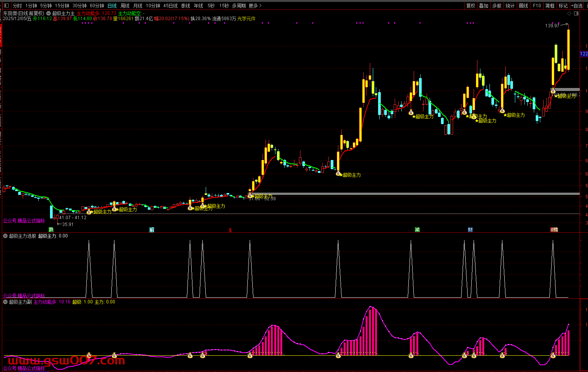Viewport: 588px width, 372px height.
Task: Click the 解 event marker icon
Action: coord(152,230)
